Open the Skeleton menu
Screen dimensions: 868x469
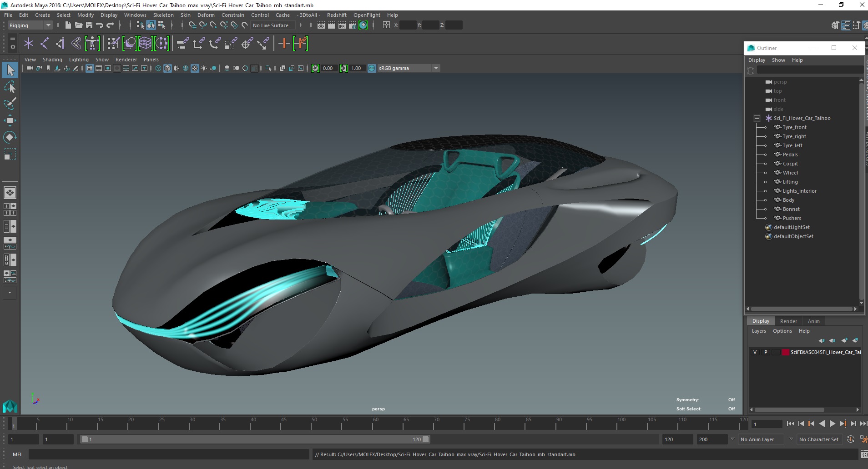point(163,15)
